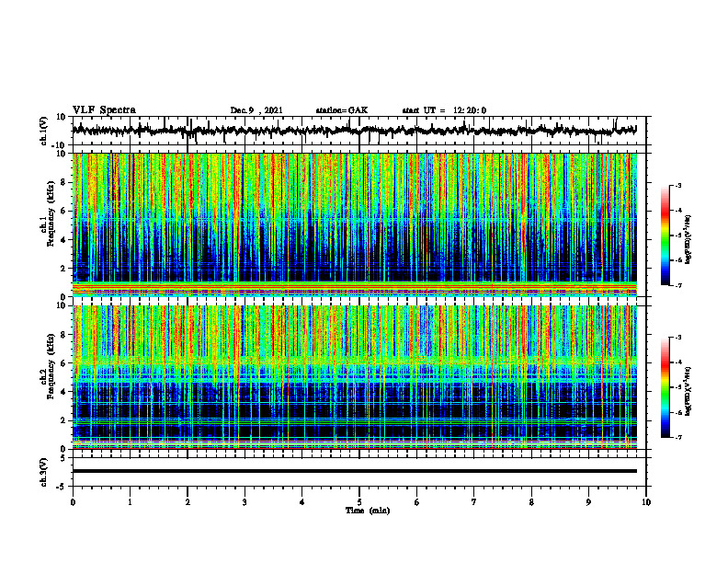728x563 pixels.
Task: Click the thick black ch.3 voltage line
Action: pos(354,471)
